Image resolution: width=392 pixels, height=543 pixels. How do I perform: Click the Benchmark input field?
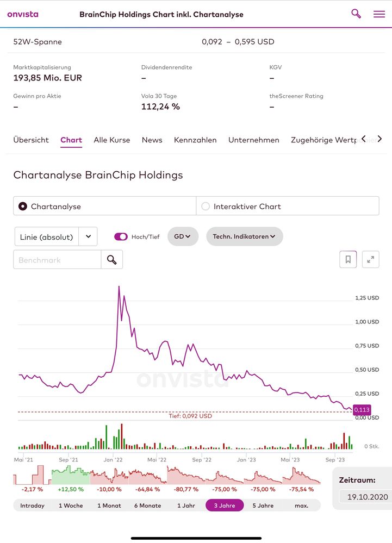[x=57, y=260]
